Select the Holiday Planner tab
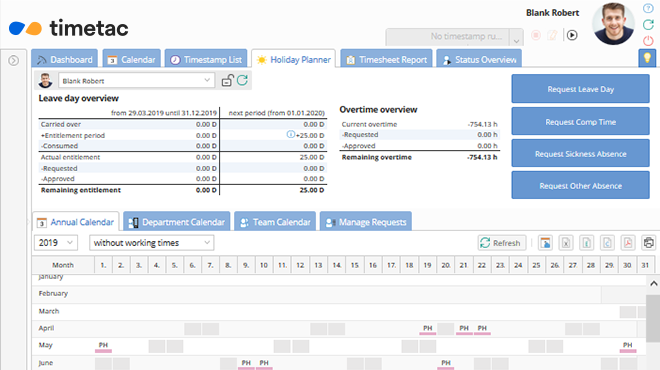660x370 pixels. (x=294, y=59)
